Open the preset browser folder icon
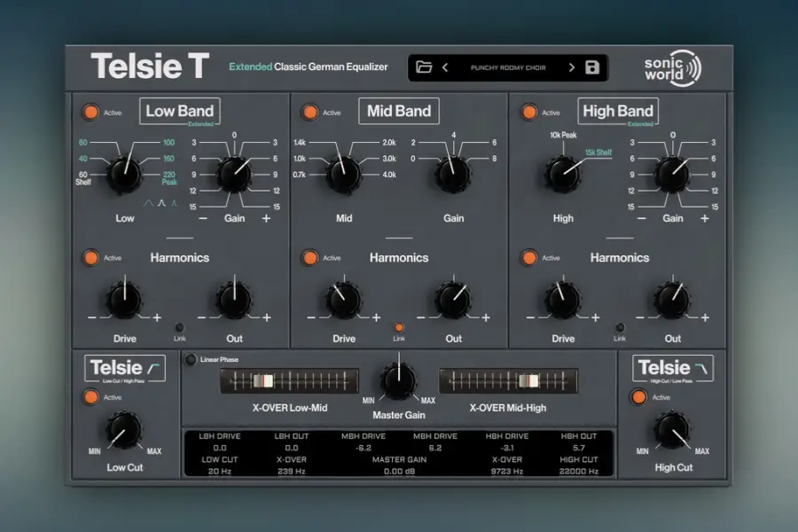Image resolution: width=798 pixels, height=532 pixels. 423,66
